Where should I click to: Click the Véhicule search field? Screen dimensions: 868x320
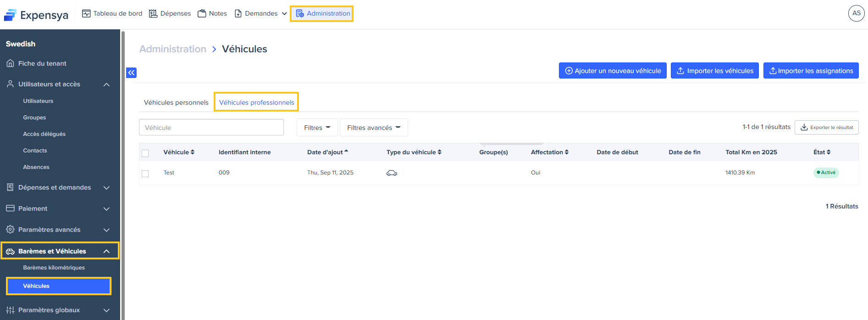(211, 128)
